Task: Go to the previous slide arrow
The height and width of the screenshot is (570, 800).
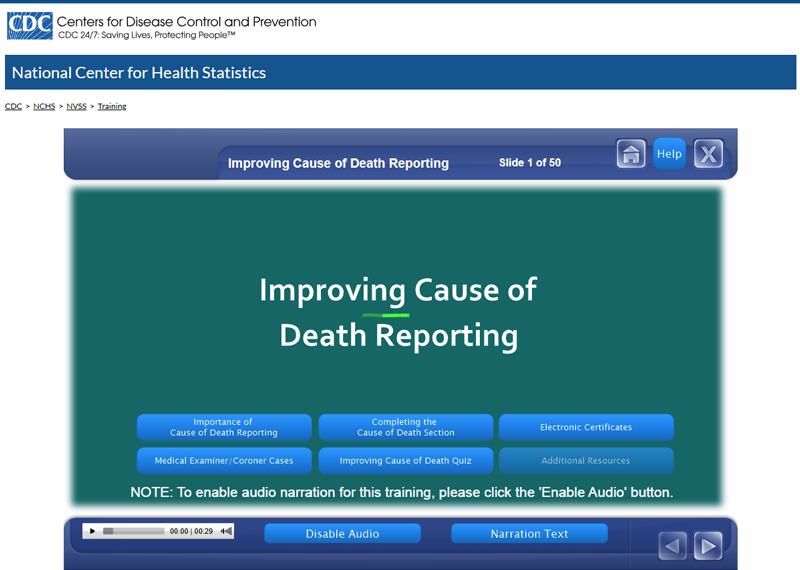Action: 673,546
